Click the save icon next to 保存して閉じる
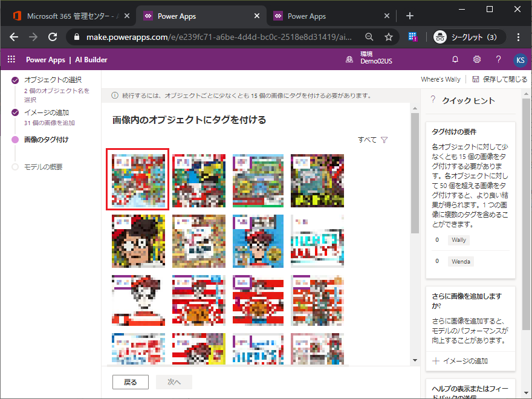The image size is (532, 399). tap(476, 79)
